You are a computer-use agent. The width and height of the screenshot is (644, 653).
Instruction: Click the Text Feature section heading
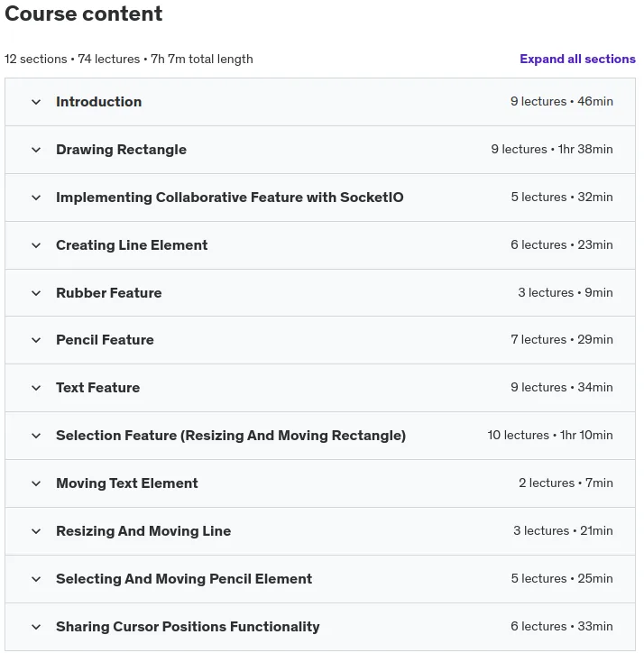pos(98,388)
